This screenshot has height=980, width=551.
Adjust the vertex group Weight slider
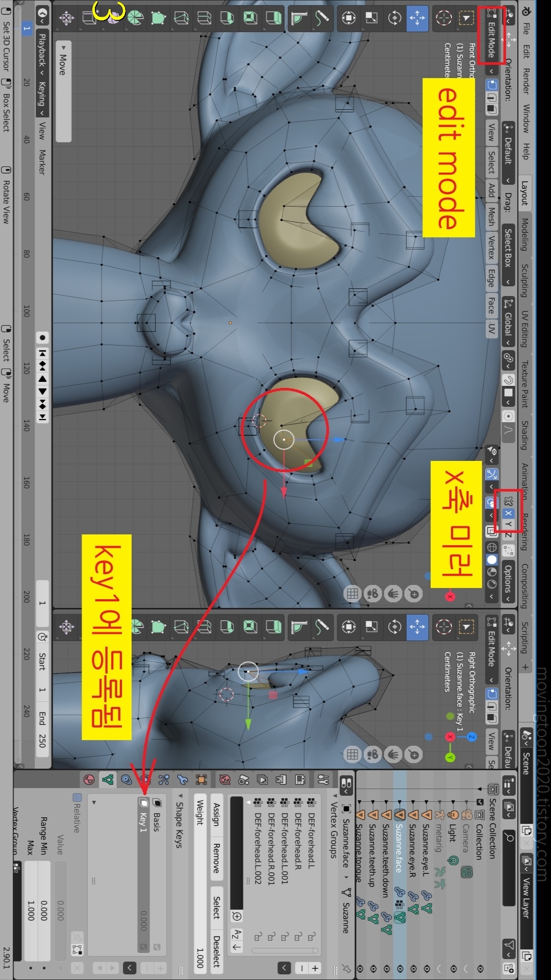coord(200,884)
